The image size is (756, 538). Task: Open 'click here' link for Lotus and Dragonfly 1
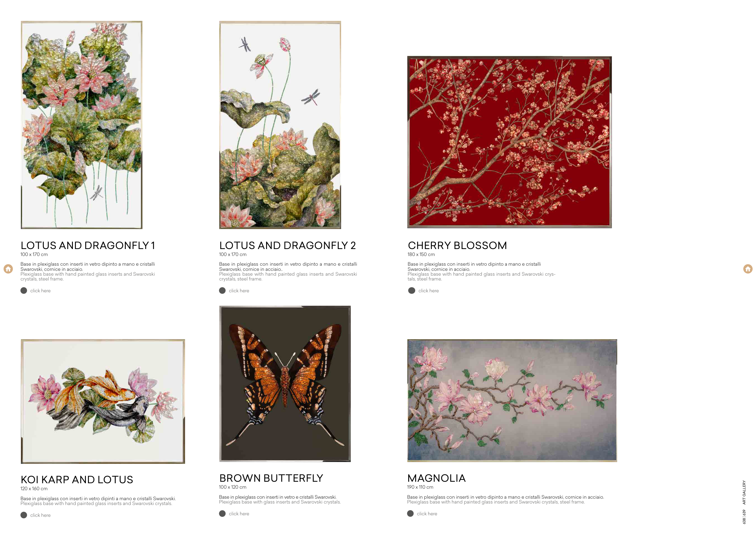41,290
